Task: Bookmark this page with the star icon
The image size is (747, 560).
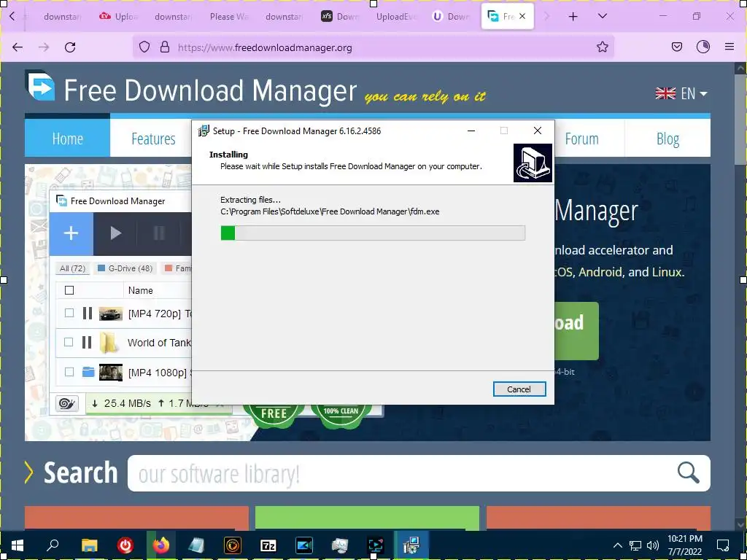Action: point(602,47)
